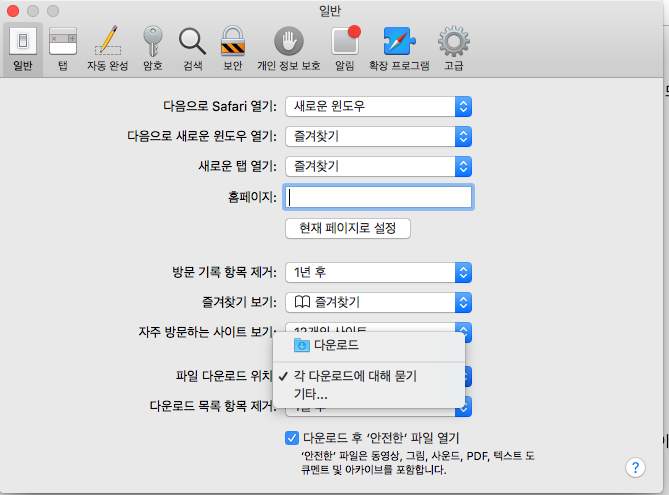This screenshot has width=669, height=495.
Task: Switch to 자동 완성 (AutoFill) preferences
Action: point(108,50)
